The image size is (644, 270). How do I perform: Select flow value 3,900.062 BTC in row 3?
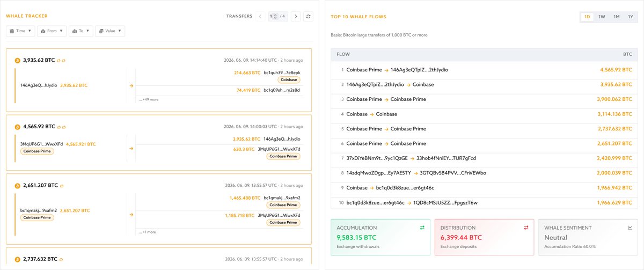(x=615, y=99)
